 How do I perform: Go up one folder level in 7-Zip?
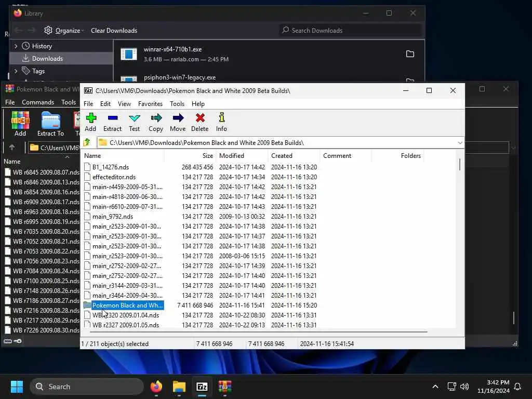coord(87,142)
